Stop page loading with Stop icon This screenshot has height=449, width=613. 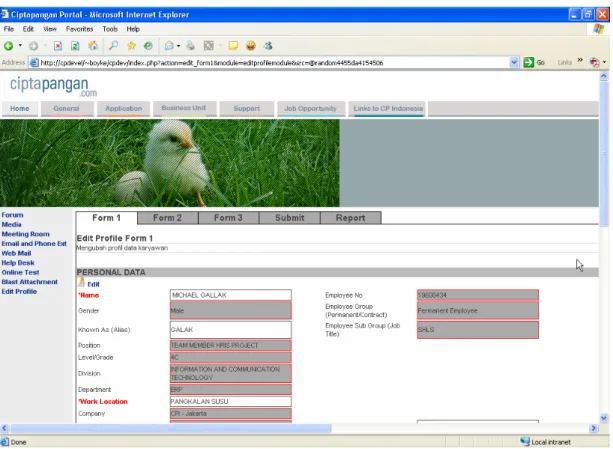(58, 46)
